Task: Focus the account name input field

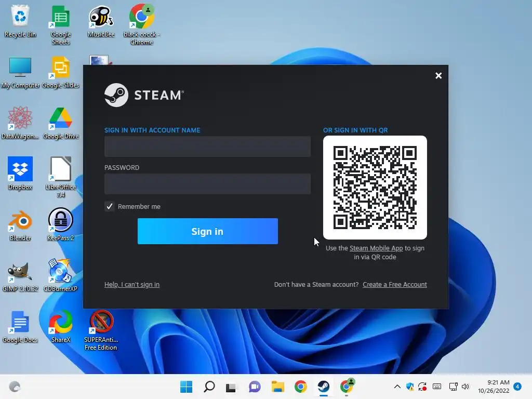Action: tap(207, 147)
